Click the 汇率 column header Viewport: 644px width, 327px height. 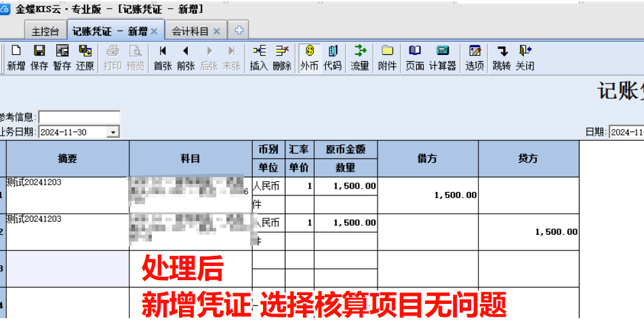[x=300, y=149]
